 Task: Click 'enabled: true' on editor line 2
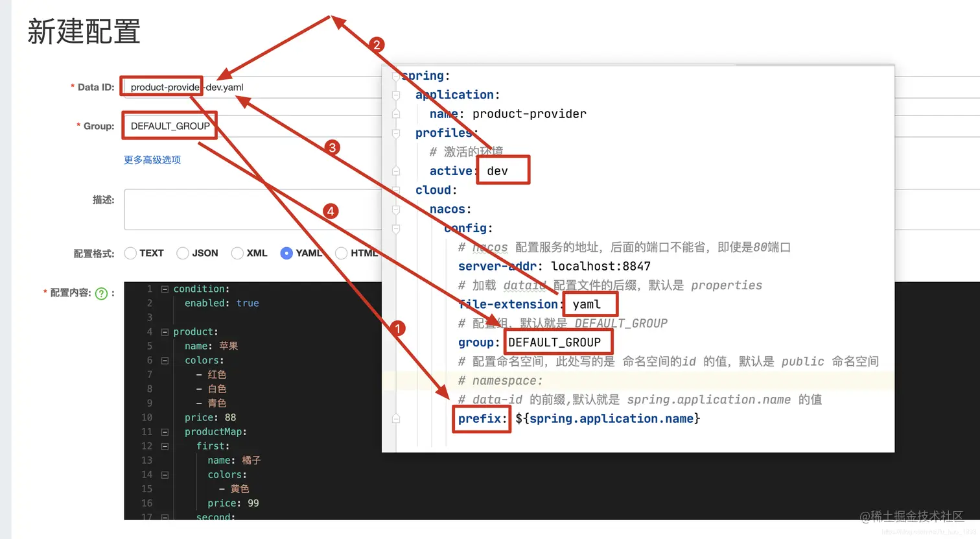pyautogui.click(x=222, y=303)
